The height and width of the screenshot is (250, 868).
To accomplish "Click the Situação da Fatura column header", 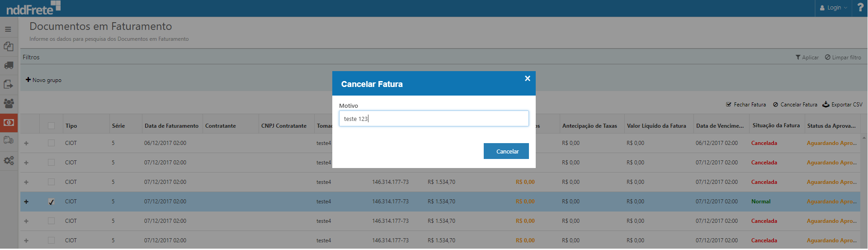I will coord(776,125).
